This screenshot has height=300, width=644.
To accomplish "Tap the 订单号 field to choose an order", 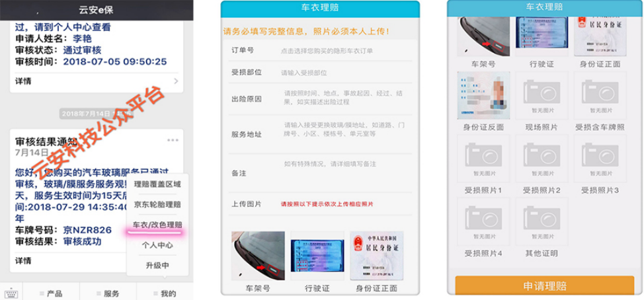I will pos(320,51).
